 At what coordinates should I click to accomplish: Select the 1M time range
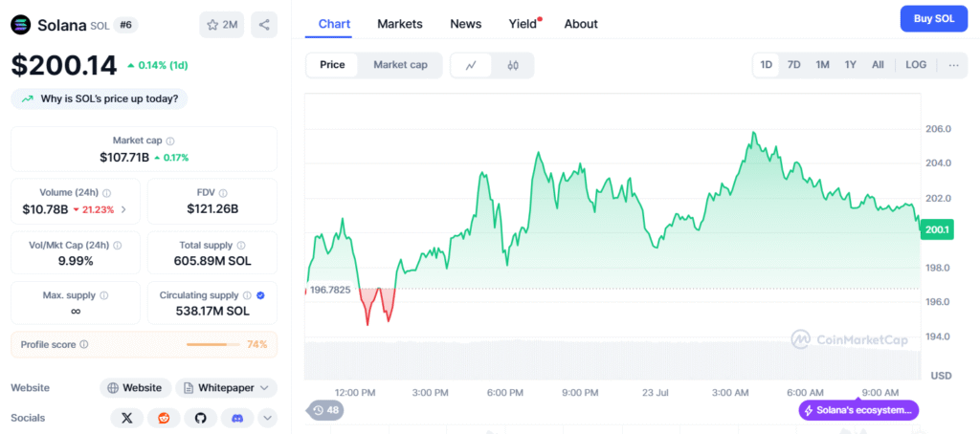tap(822, 65)
